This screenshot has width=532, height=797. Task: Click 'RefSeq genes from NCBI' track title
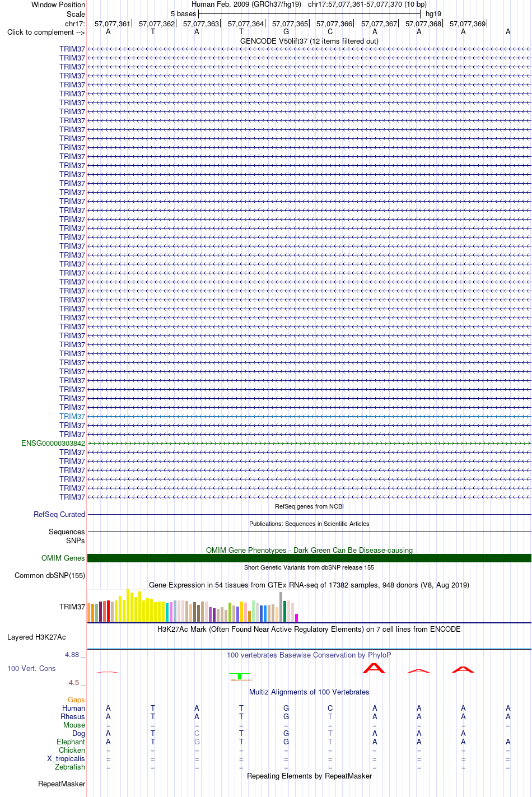coord(309,506)
